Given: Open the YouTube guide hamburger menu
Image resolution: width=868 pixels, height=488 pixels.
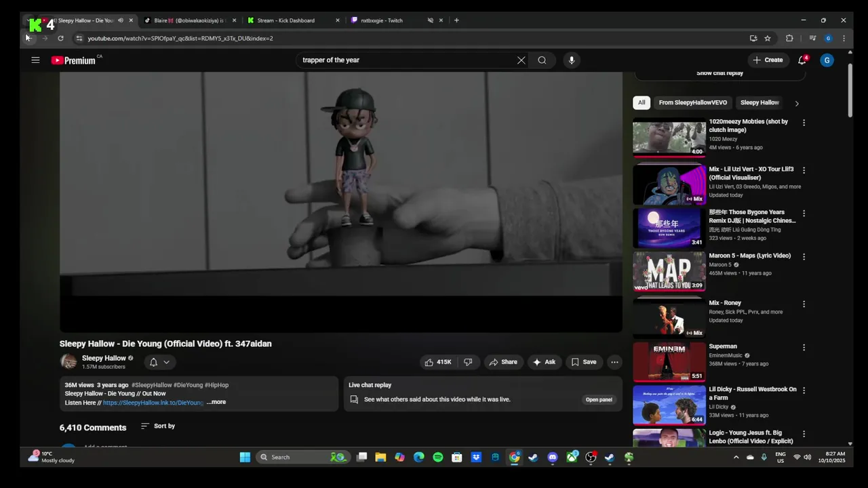Looking at the screenshot, I should [35, 60].
